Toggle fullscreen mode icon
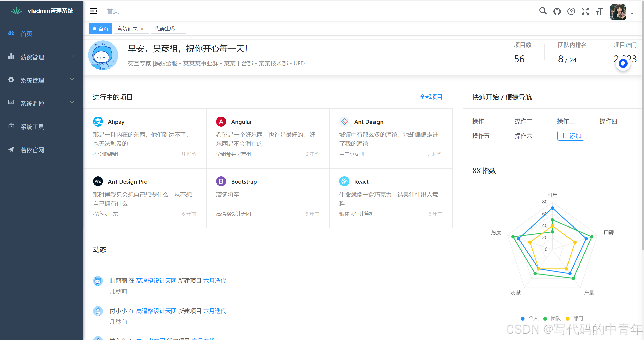This screenshot has width=644, height=340. 585,11
